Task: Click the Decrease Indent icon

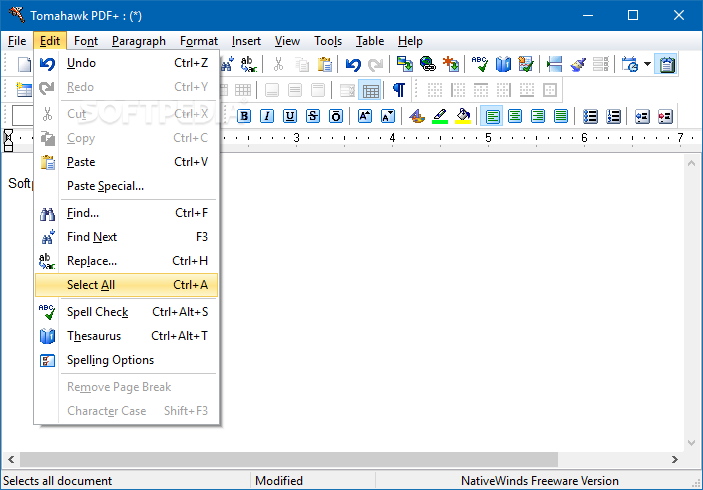Action: coord(642,116)
